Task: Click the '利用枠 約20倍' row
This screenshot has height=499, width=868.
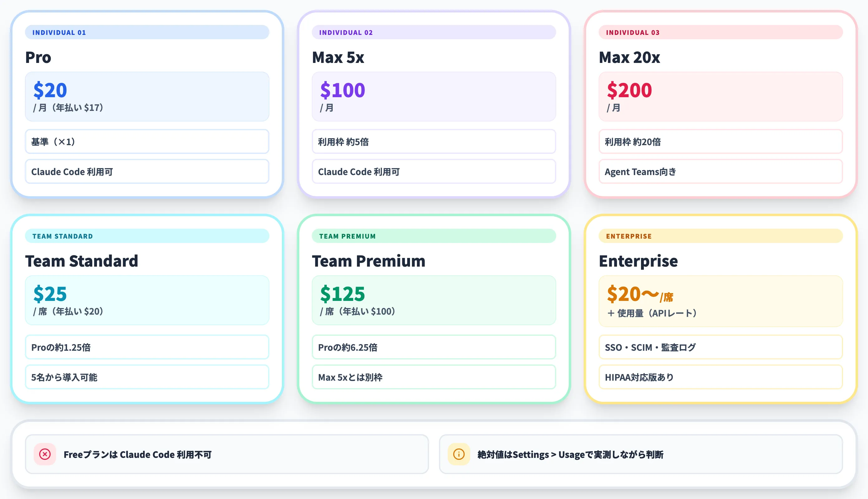Action: tap(720, 141)
